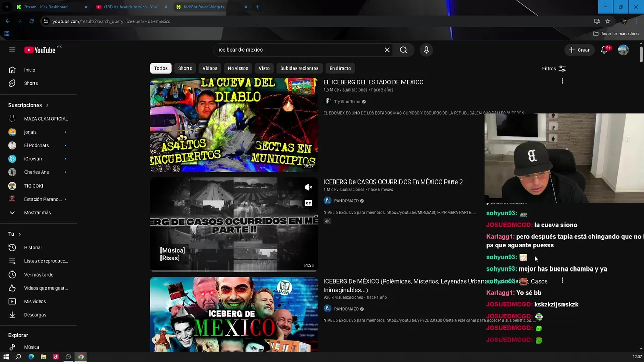This screenshot has height=362, width=644.
Task: Open RANDOMAZO channel under ICEBERG DE MÉXICO
Action: pos(346,309)
